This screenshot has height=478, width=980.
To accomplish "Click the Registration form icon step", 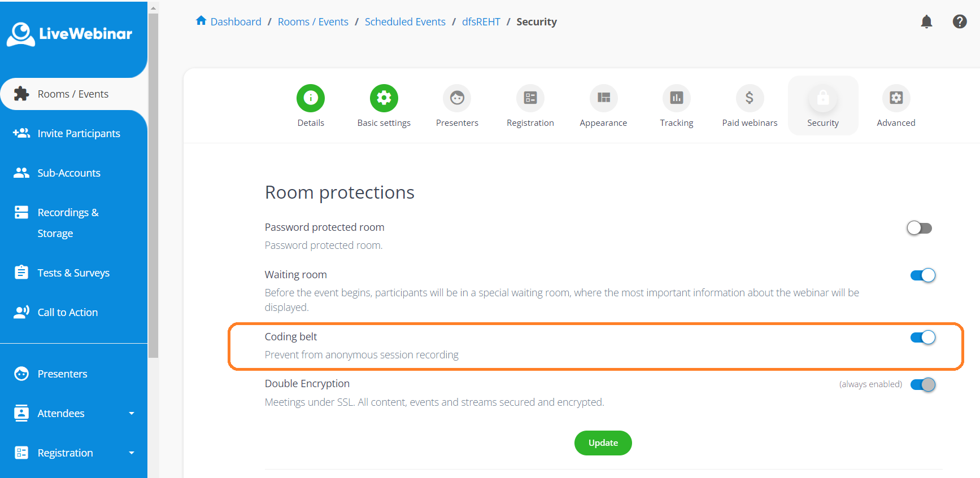I will pyautogui.click(x=530, y=98).
